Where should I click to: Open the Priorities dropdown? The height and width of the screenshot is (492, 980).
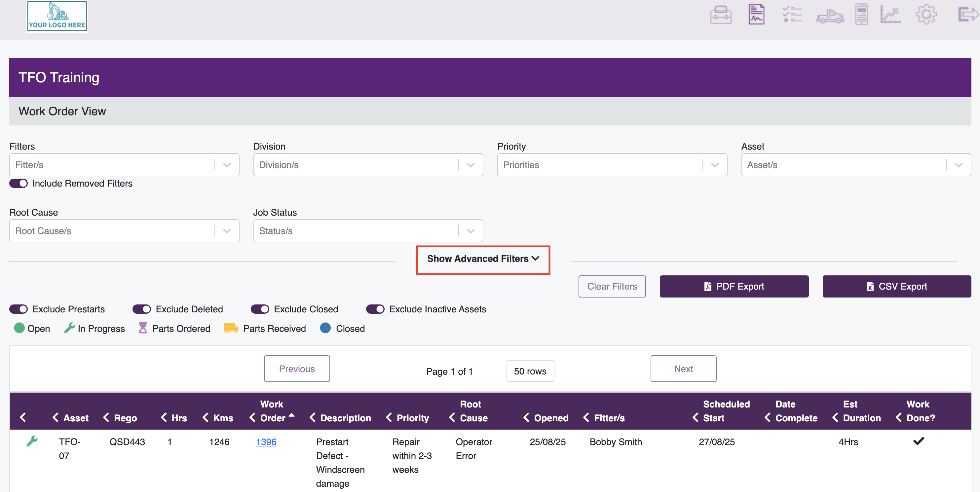click(x=612, y=165)
